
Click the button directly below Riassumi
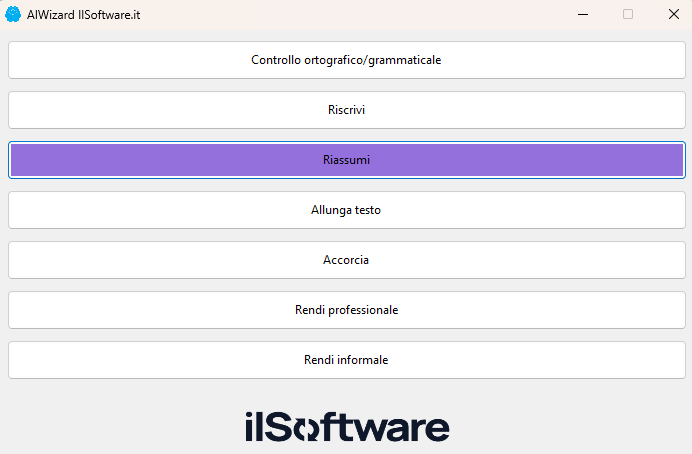point(346,210)
